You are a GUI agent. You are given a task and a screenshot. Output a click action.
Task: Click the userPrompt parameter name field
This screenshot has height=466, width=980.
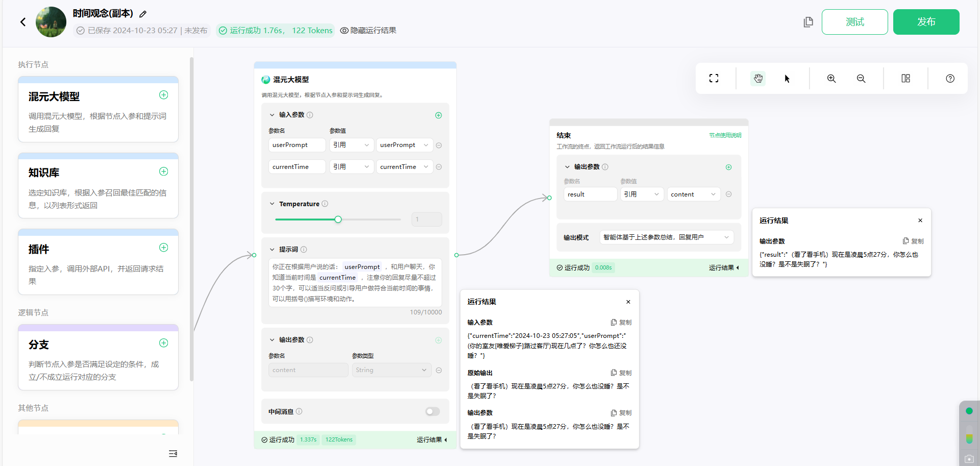pos(297,145)
